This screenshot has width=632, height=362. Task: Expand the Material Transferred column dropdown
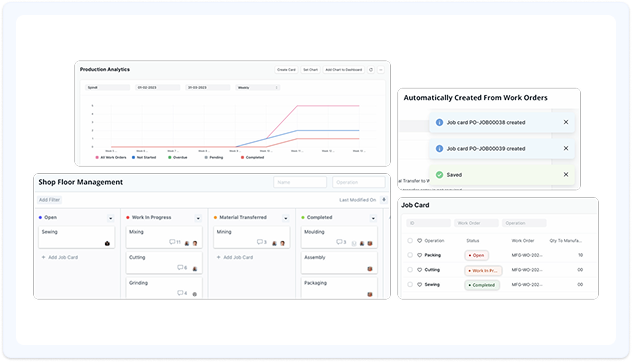[285, 218]
